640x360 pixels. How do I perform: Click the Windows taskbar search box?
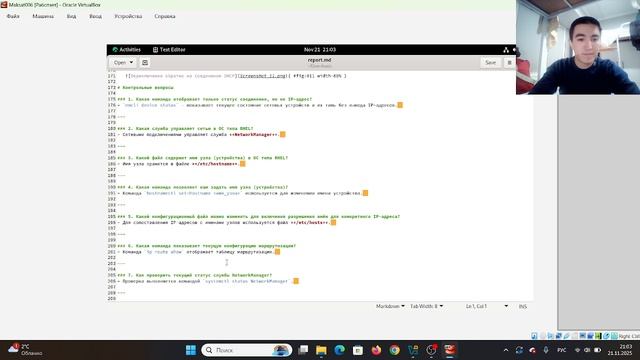click(x=247, y=350)
